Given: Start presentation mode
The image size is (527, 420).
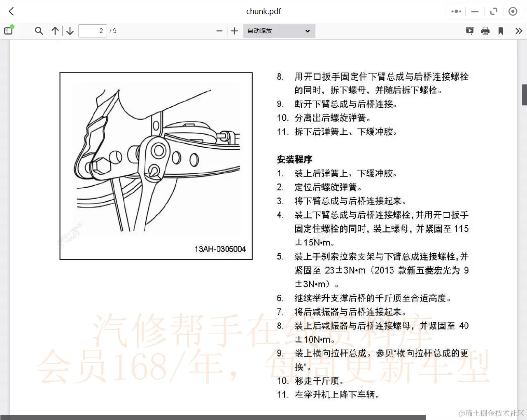Looking at the screenshot, I should [469, 30].
